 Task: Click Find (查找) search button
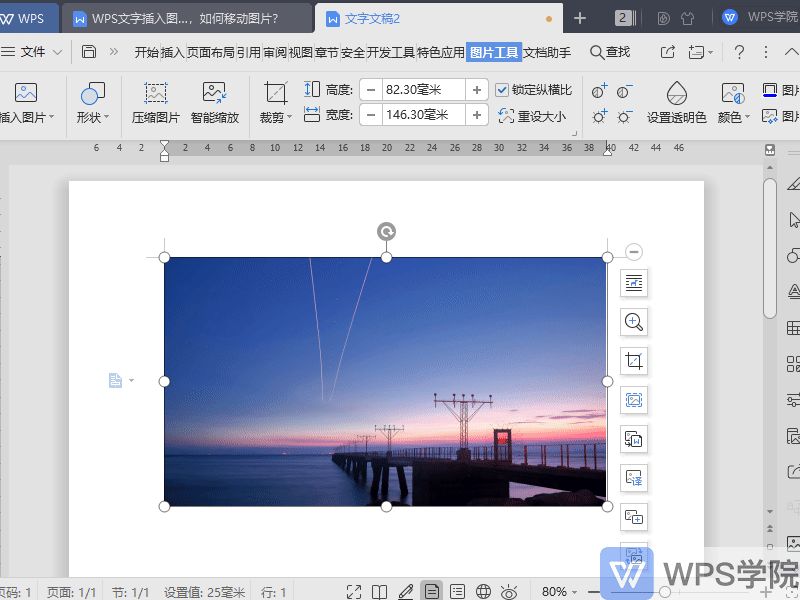pyautogui.click(x=610, y=52)
